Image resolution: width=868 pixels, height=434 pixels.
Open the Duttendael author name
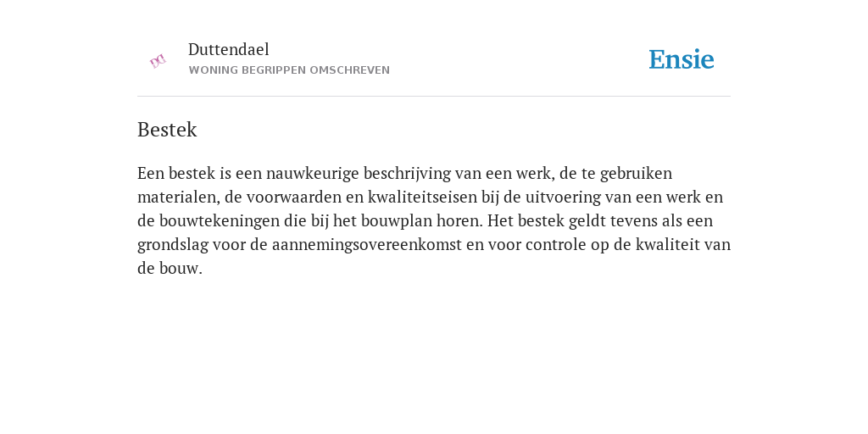229,49
